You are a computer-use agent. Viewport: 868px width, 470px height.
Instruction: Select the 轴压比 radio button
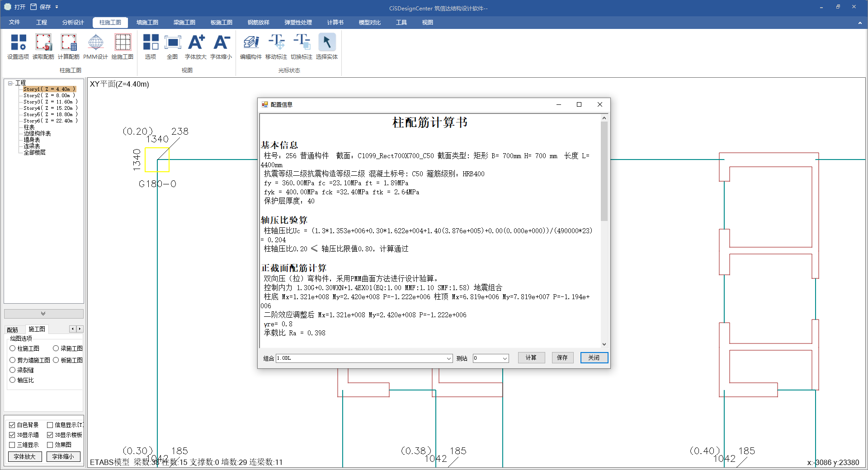tap(13, 380)
